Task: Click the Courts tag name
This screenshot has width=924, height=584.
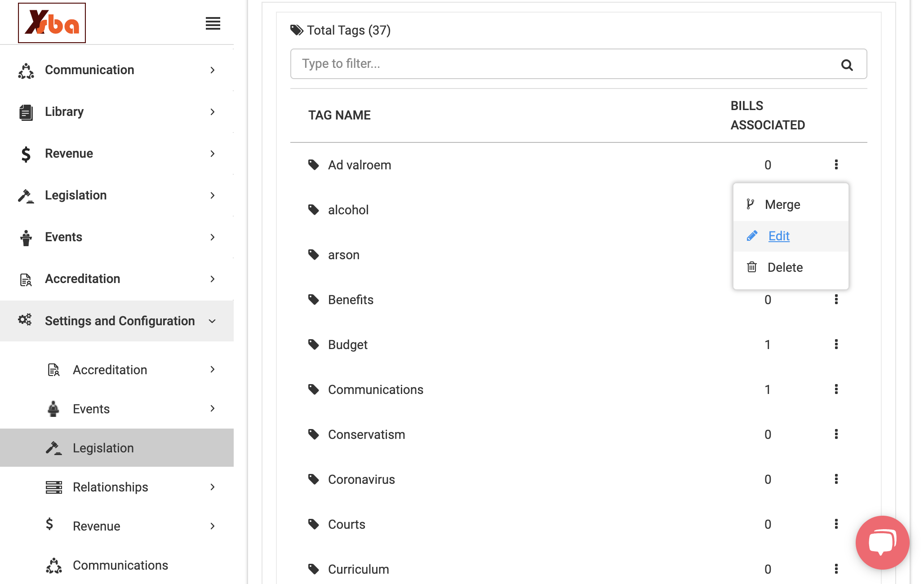Action: 346,524
